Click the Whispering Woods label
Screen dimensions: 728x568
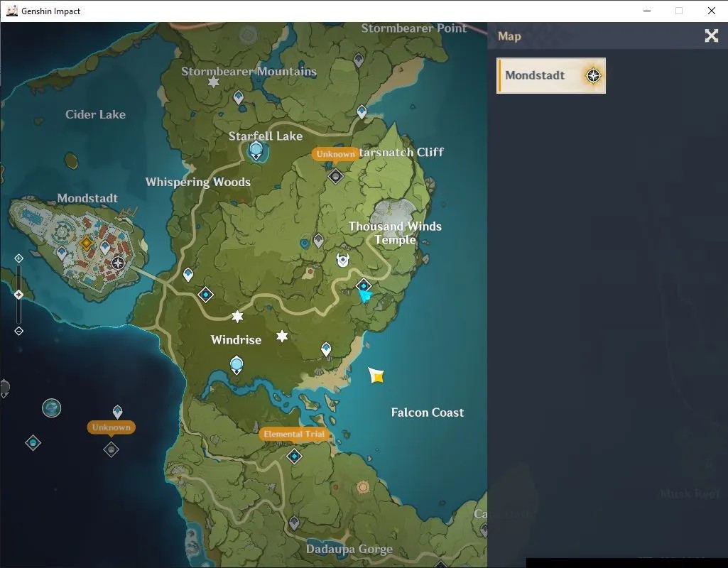coord(197,182)
